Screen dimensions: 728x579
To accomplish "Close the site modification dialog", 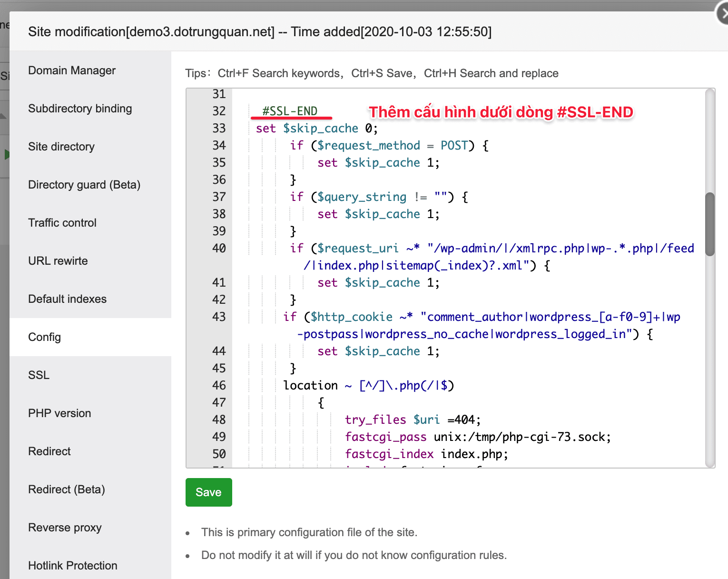I will coord(722,14).
